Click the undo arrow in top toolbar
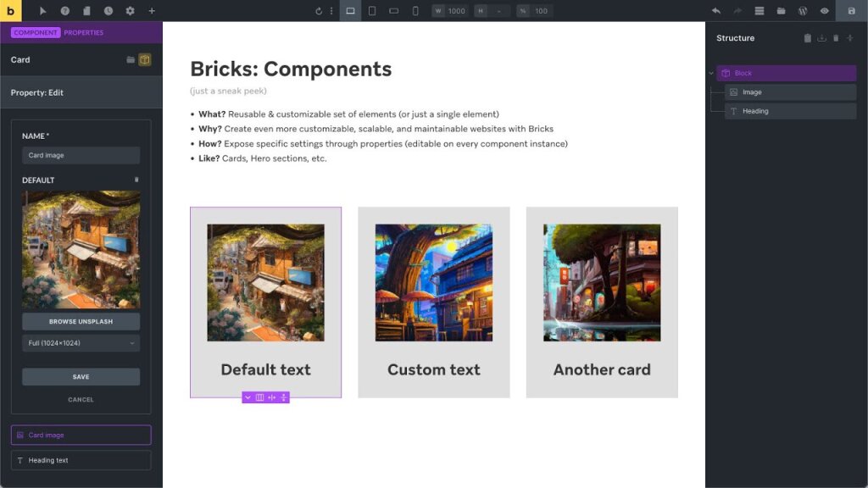 (x=716, y=11)
